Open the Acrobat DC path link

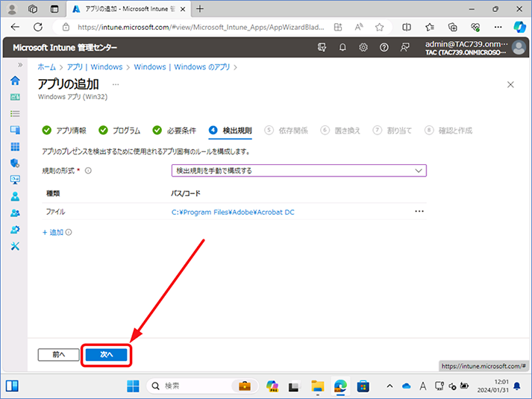(233, 213)
